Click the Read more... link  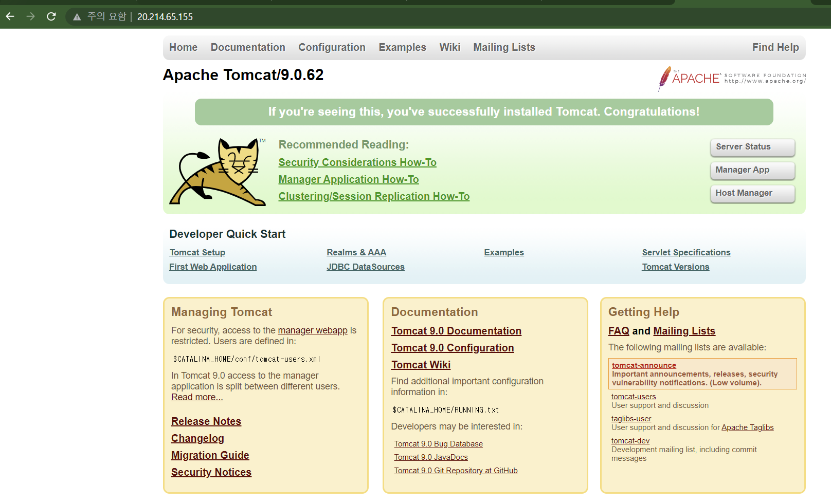(197, 397)
